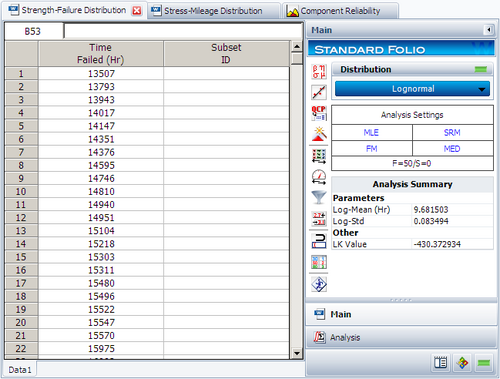Click the Batch Auto Run icon
The image size is (500, 379).
pos(319,156)
